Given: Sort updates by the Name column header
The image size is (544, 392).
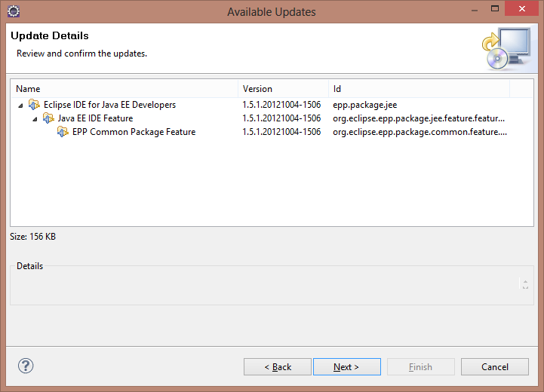Looking at the screenshot, I should (124, 89).
